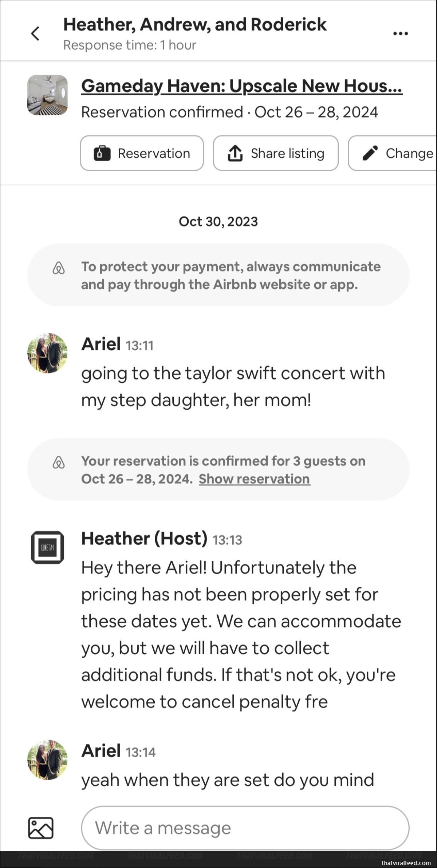Tap Ariel's profile photo at 13:11
The image size is (437, 868).
pyautogui.click(x=47, y=353)
